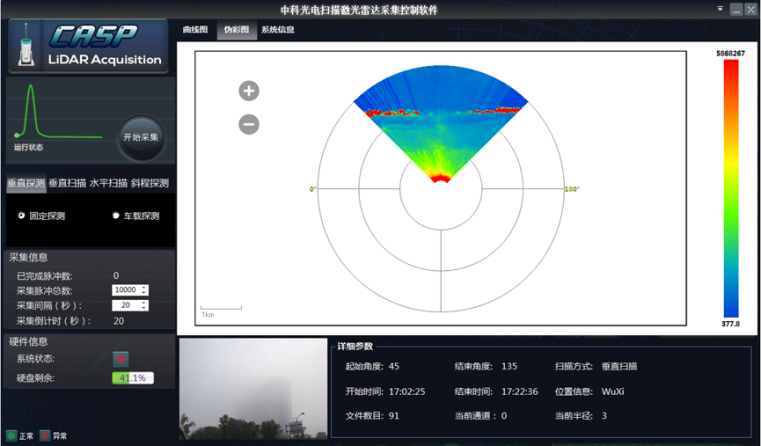Select the 斜程探测 mode tab
The height and width of the screenshot is (446, 761).
pos(150,183)
